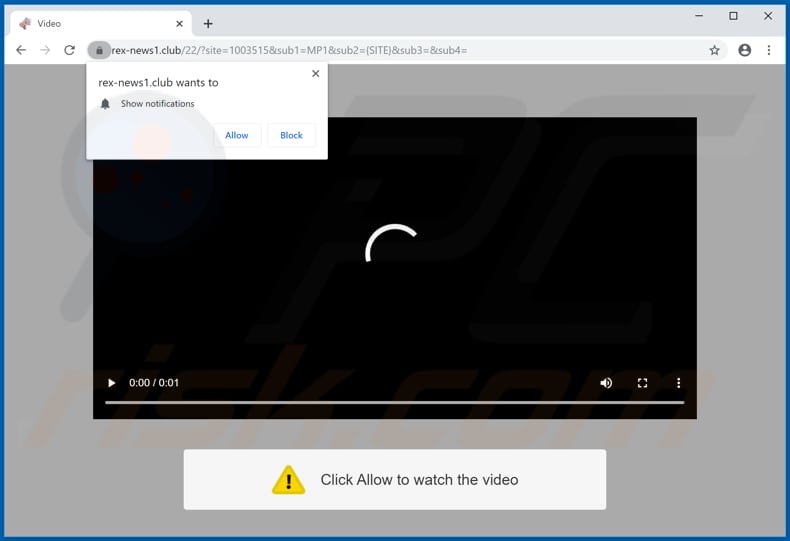Open a new tab with plus button
Image resolution: width=790 pixels, height=541 pixels.
[x=208, y=24]
